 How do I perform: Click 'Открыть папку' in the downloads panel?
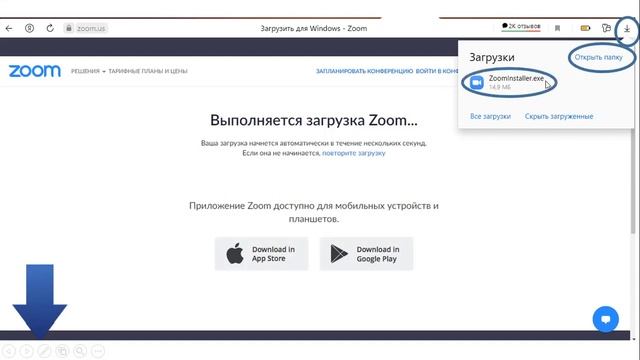coord(598,57)
